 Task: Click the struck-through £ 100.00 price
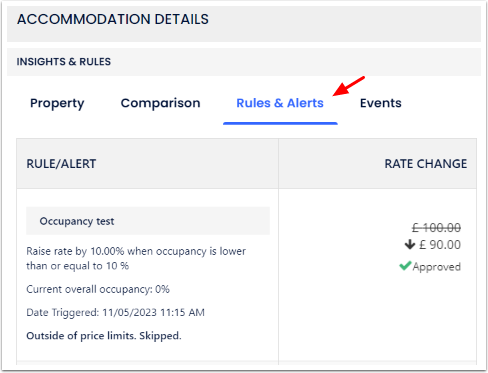[436, 228]
